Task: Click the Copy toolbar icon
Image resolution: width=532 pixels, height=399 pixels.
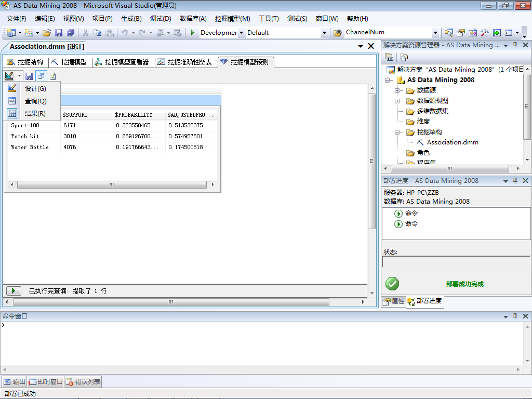Action: point(97,33)
